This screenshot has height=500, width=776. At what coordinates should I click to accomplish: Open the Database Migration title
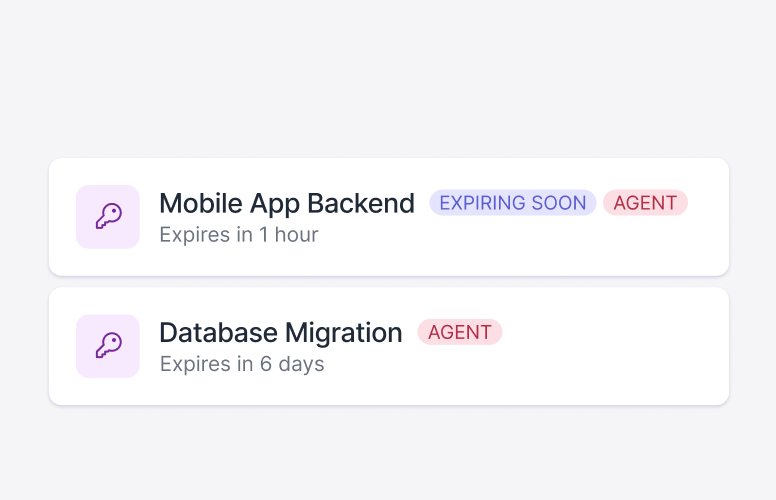pyautogui.click(x=281, y=333)
